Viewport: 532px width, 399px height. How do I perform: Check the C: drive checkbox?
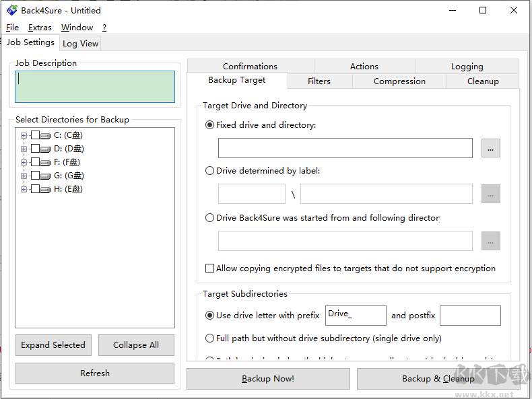click(x=35, y=135)
